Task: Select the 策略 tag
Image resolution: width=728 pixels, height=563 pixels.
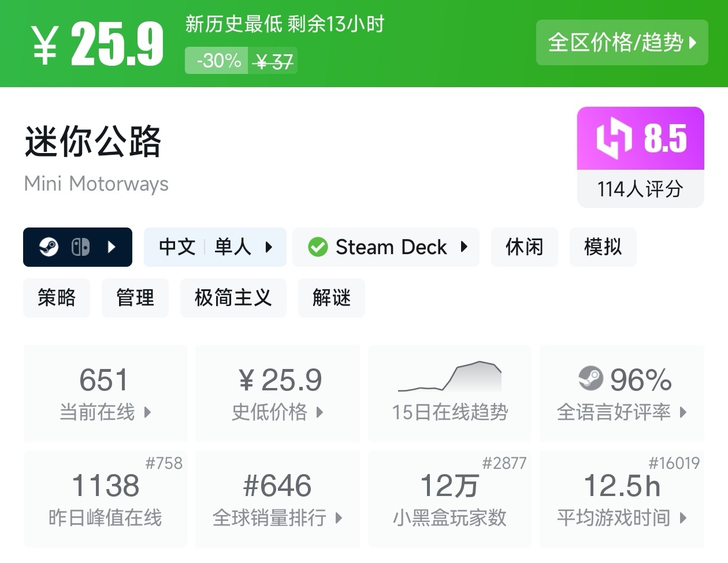Action: click(x=57, y=298)
